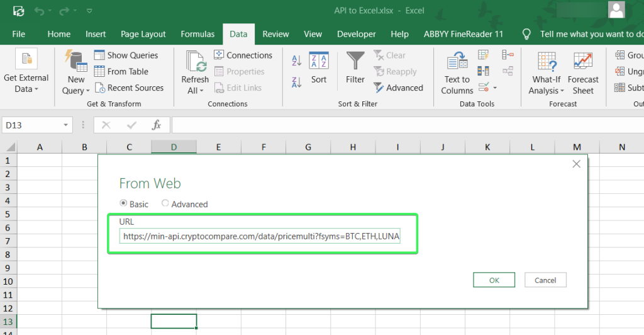Select the Basic radio option
This screenshot has width=644, height=335.
click(123, 203)
